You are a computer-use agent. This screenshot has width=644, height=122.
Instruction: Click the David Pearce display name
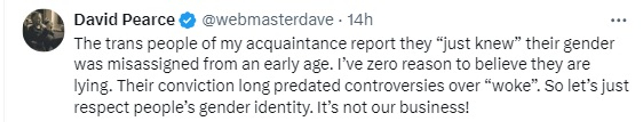click(124, 20)
